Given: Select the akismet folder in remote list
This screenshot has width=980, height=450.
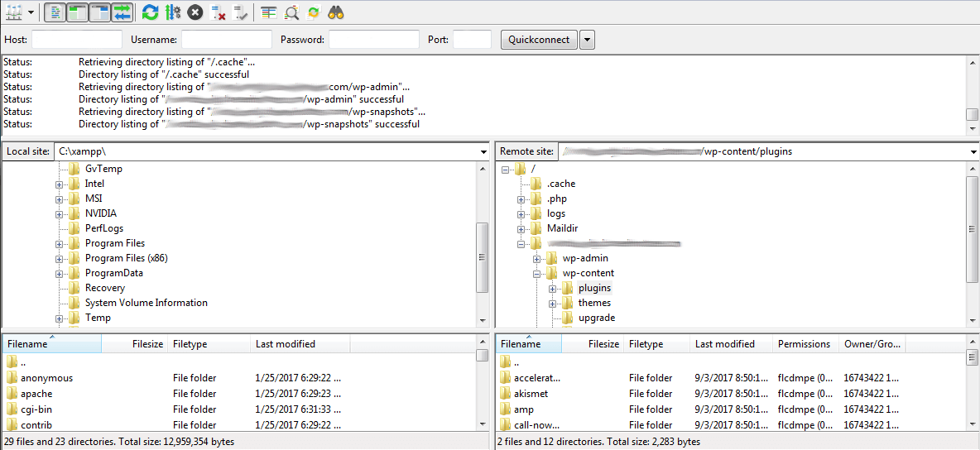Looking at the screenshot, I should (x=531, y=394).
